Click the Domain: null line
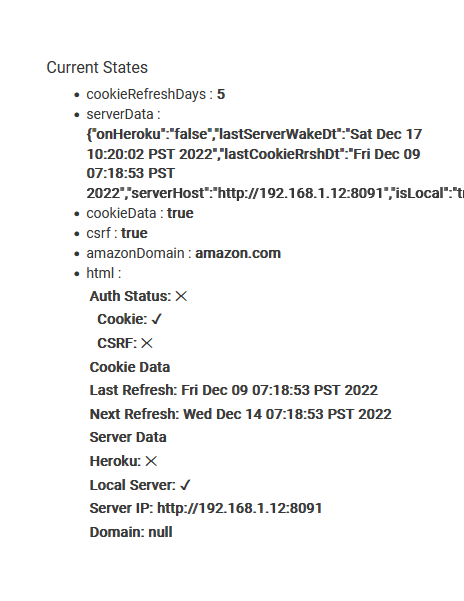The image size is (464, 601). 131,532
